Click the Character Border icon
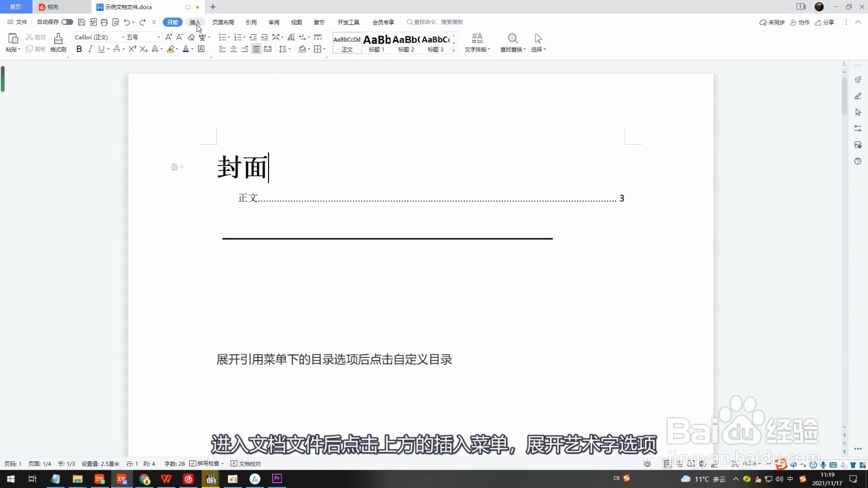The height and width of the screenshot is (488, 868). pyautogui.click(x=201, y=49)
